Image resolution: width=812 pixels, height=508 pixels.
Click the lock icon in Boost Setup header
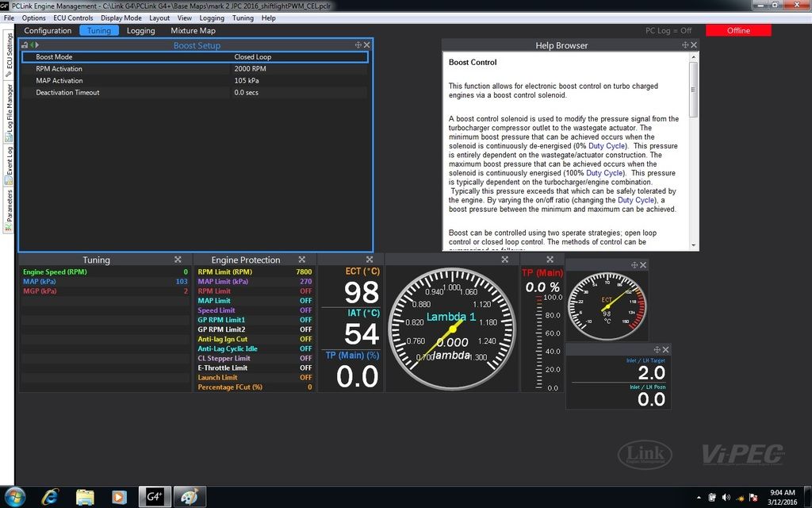click(x=24, y=45)
